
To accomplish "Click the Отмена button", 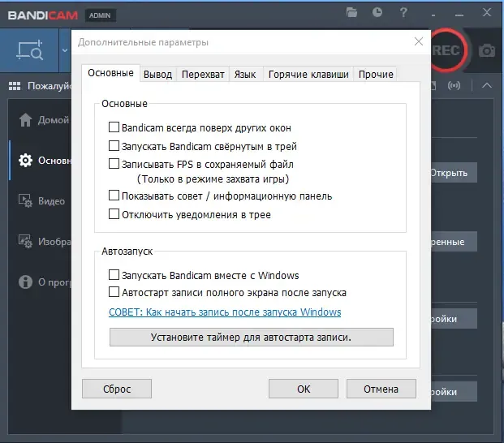I will [381, 389].
